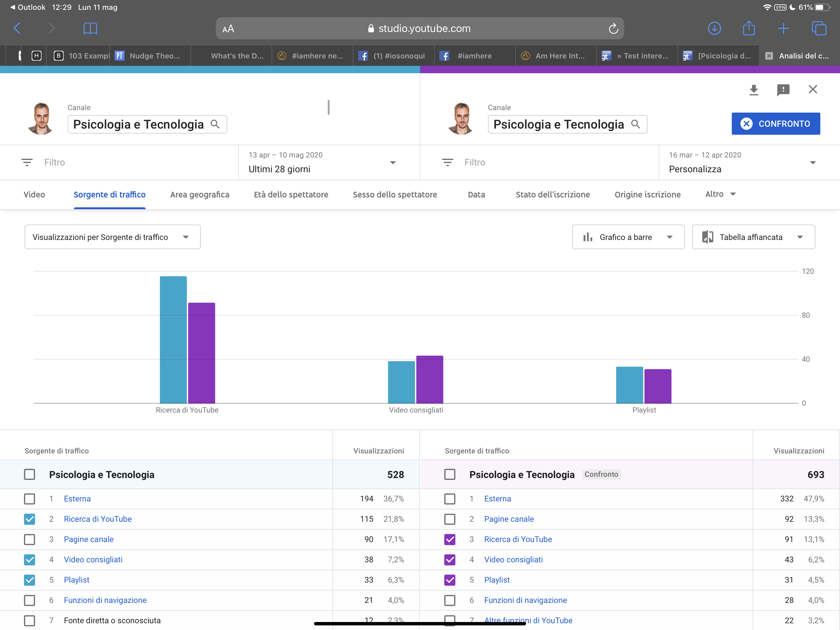Select Età dello spettatore tab

pyautogui.click(x=291, y=194)
